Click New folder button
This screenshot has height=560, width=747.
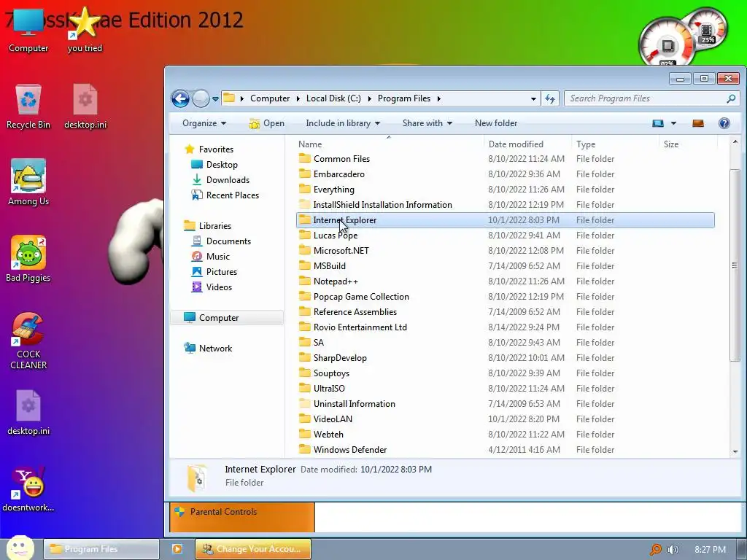coord(496,123)
